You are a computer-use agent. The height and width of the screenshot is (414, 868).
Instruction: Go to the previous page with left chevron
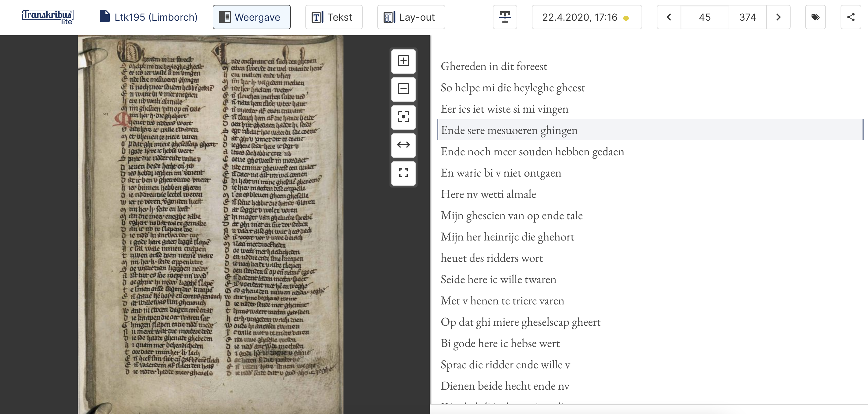[669, 17]
